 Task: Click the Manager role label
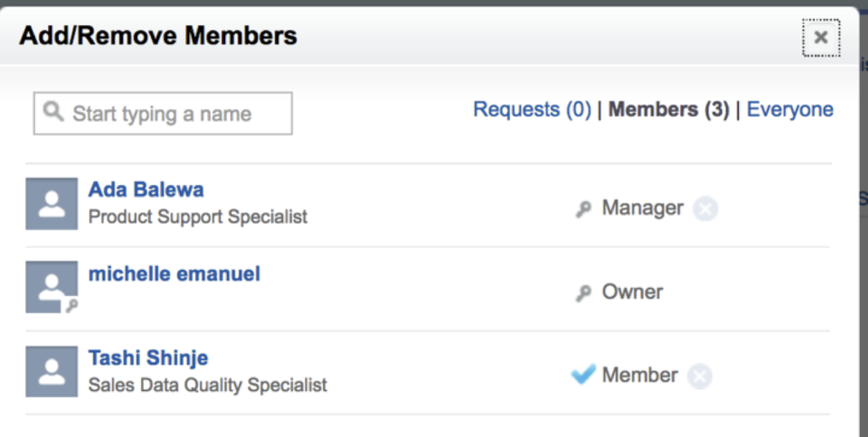point(642,208)
